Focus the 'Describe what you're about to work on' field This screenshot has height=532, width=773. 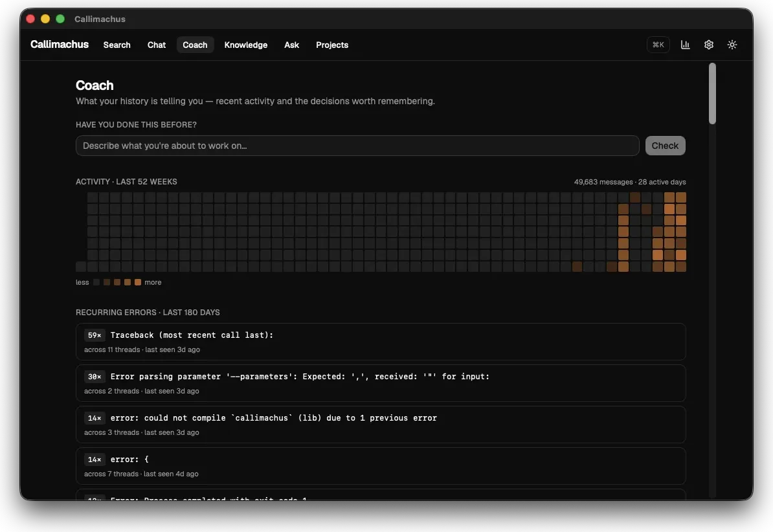click(357, 146)
